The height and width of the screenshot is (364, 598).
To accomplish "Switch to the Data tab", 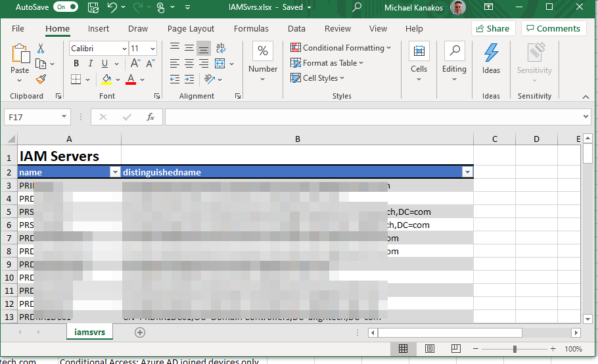I will click(x=296, y=29).
